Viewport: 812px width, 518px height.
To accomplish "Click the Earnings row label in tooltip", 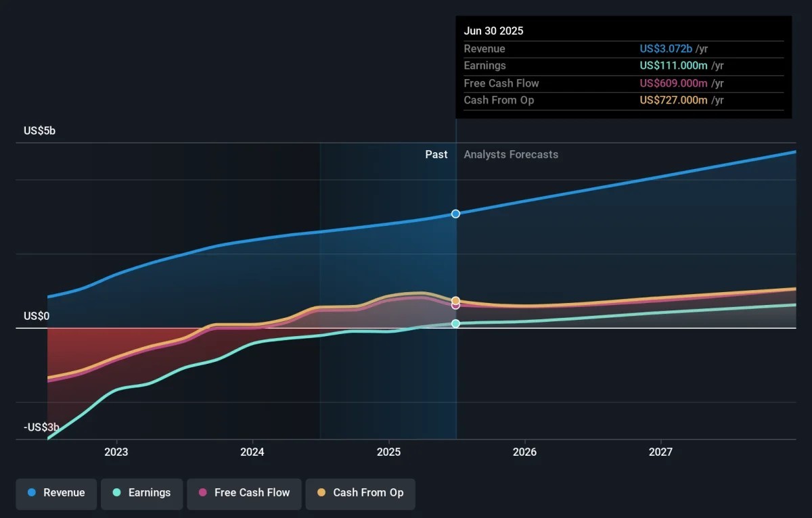I will (484, 66).
